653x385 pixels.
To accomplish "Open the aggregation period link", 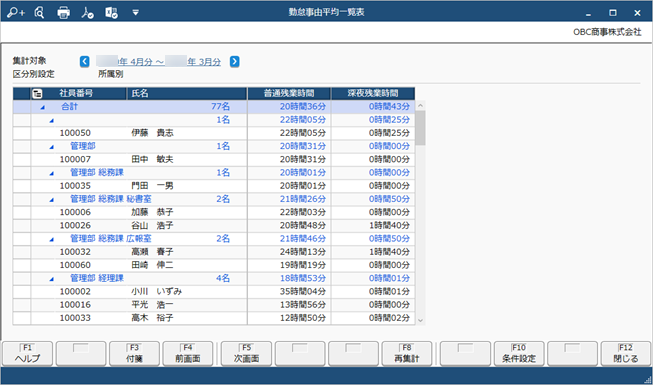I will (159, 62).
